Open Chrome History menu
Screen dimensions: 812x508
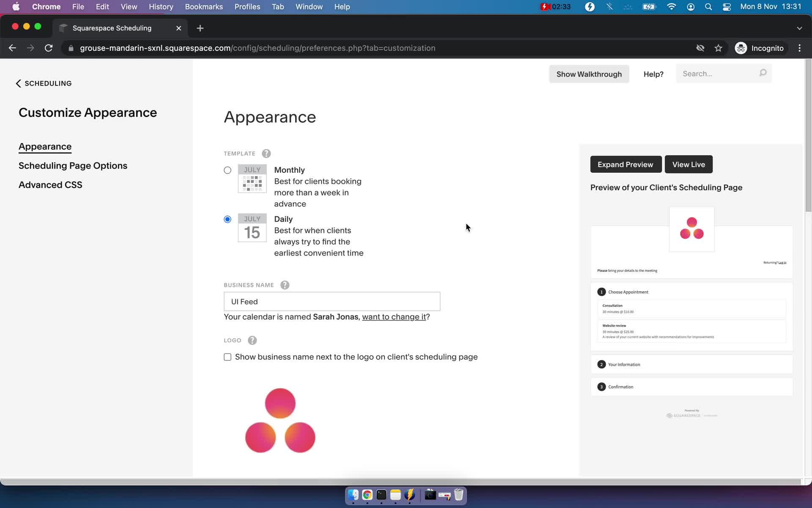(x=161, y=7)
